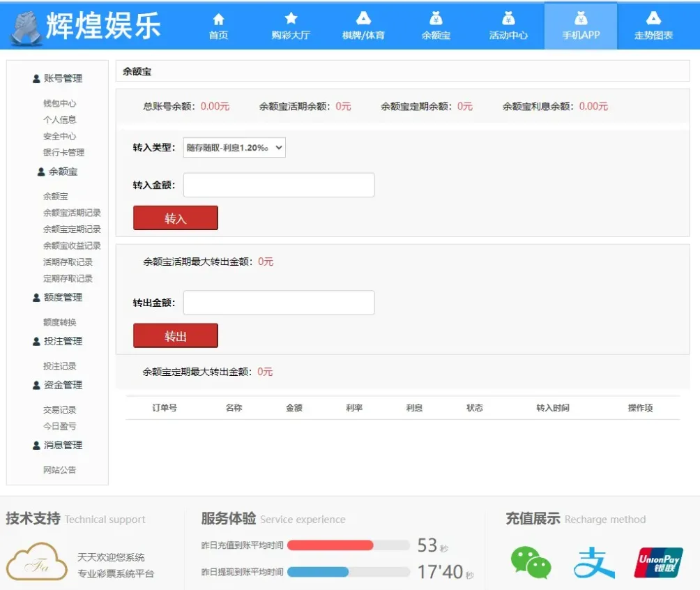
Task: Click the user icon beside 消息管理
Action: 37,446
